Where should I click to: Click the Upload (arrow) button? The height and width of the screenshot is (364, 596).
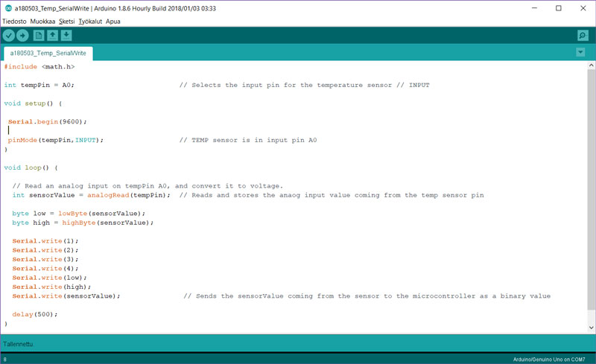coord(22,36)
